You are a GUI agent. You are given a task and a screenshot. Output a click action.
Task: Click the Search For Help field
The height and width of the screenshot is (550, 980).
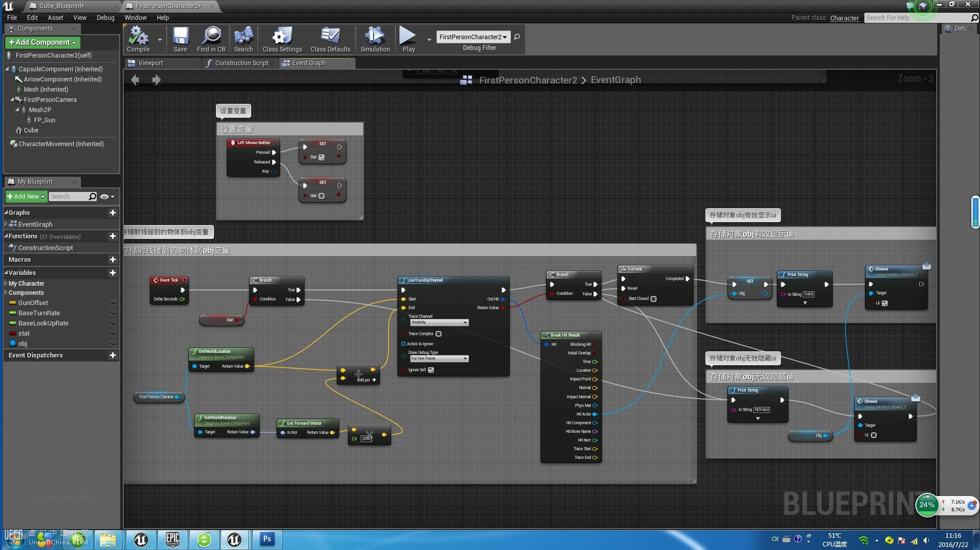(x=916, y=18)
